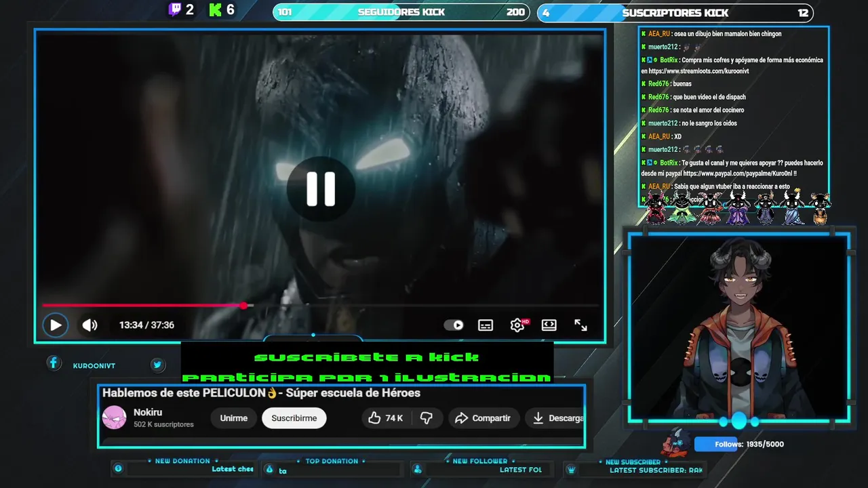Click chat message 'buenas' from Red676

click(x=682, y=84)
